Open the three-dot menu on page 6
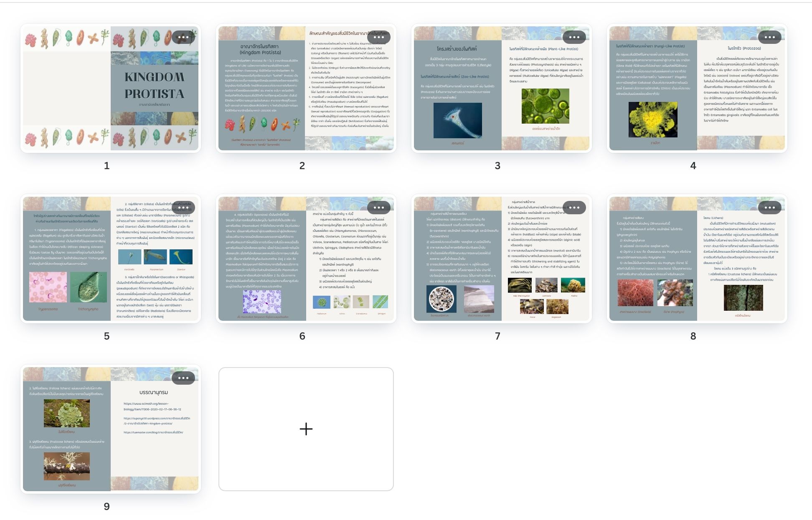The width and height of the screenshot is (812, 520). (x=378, y=208)
